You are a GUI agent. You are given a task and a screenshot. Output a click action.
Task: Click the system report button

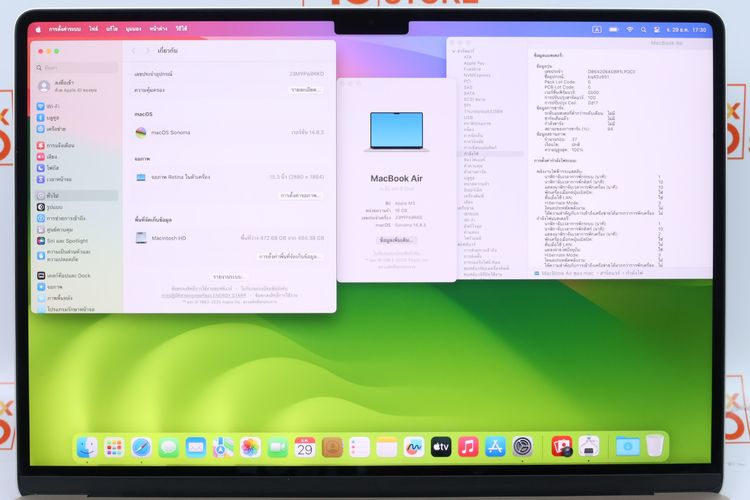229,277
